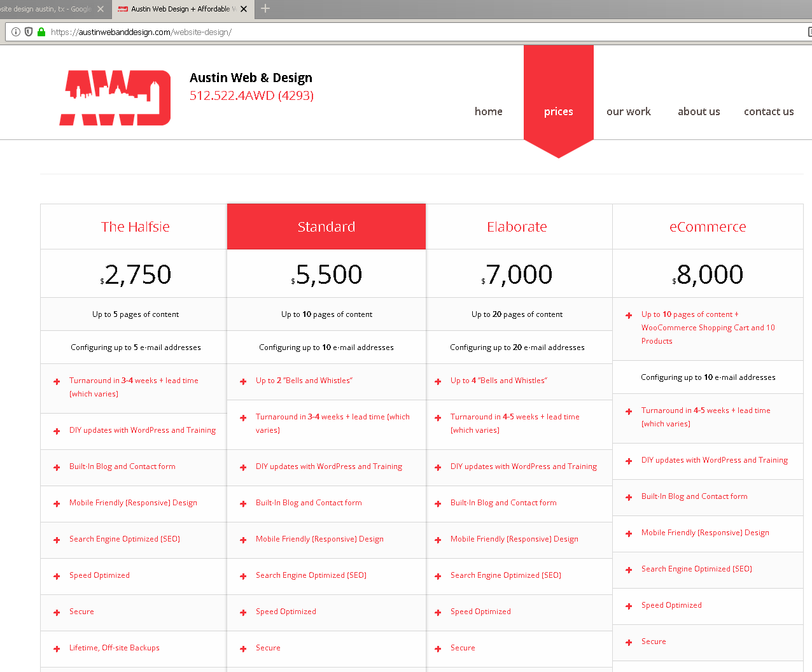Expand Standard Secure plus icon
The height and width of the screenshot is (672, 812).
243,648
